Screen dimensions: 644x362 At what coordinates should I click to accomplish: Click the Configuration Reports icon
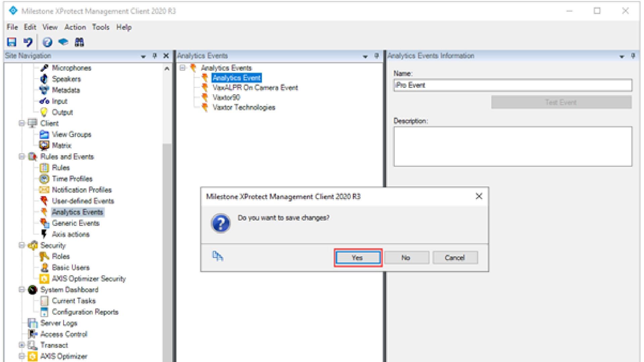(44, 312)
